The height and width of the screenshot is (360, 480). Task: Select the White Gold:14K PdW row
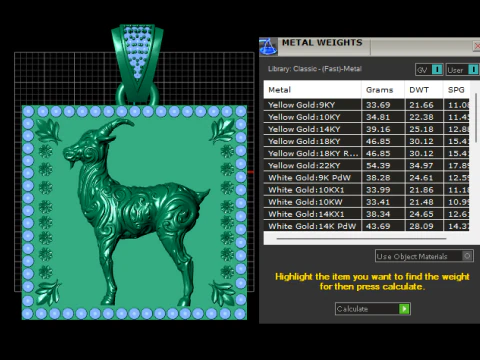tap(366, 226)
